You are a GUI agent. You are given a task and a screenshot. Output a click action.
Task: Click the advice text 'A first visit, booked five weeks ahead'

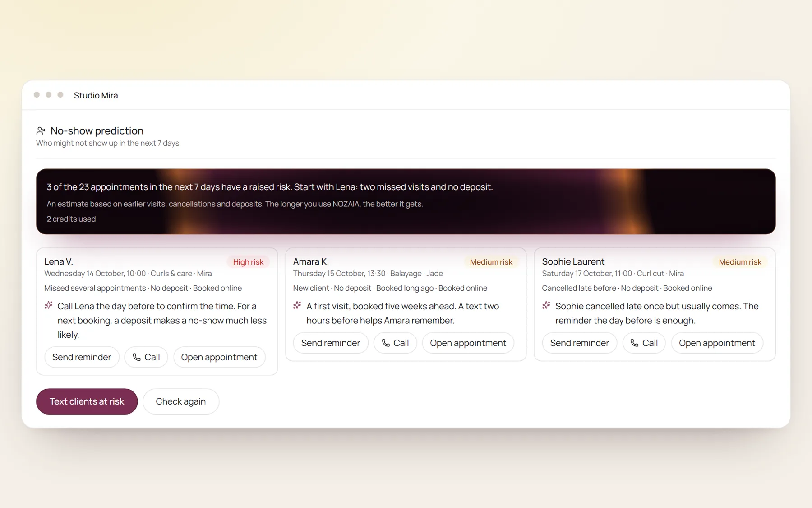pyautogui.click(x=402, y=313)
